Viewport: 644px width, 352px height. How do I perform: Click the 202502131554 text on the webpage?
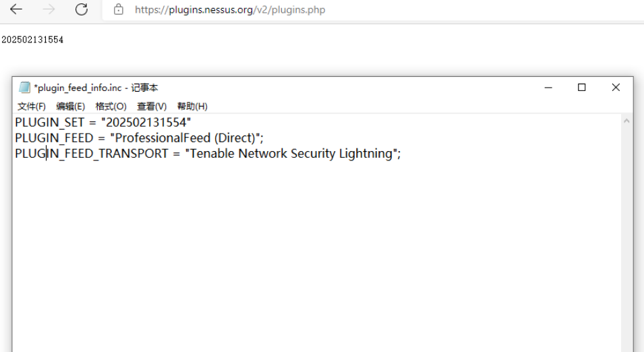click(x=32, y=40)
